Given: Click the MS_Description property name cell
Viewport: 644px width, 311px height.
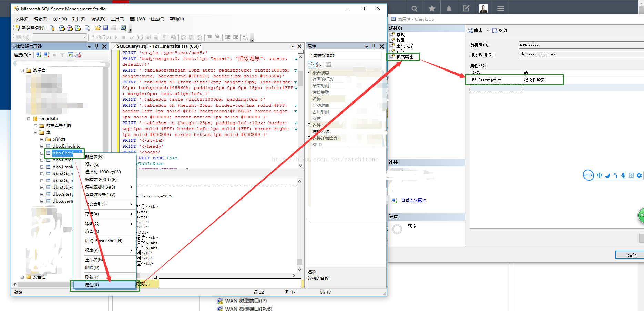Looking at the screenshot, I should (x=496, y=80).
